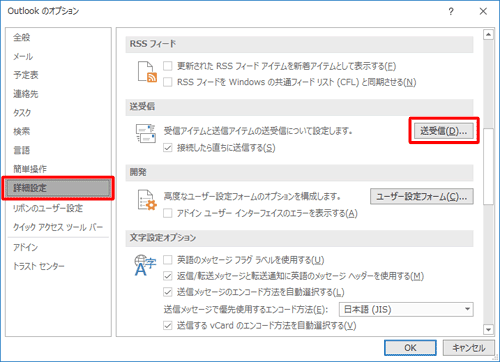Click the preferred encoding label text
The image size is (500, 362).
coord(246,310)
